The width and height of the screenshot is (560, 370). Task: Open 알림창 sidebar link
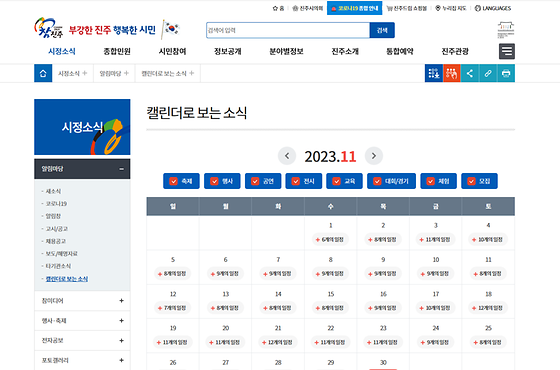[53, 216]
